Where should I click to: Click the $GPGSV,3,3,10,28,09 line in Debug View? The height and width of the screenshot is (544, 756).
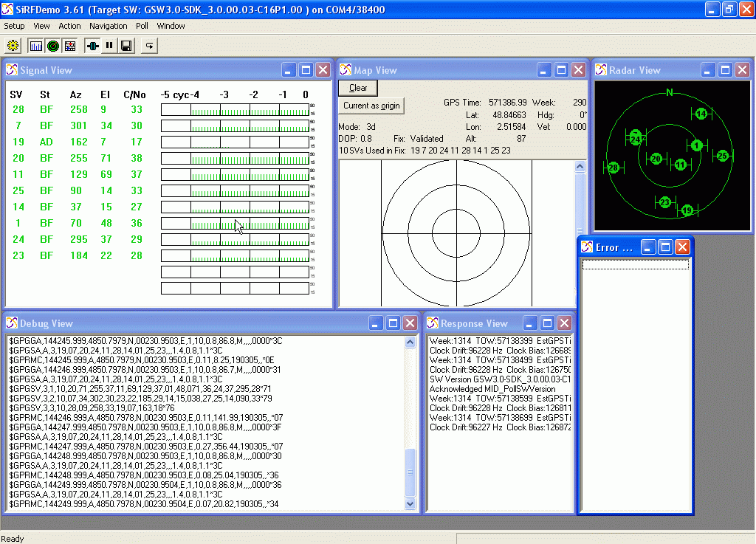pyautogui.click(x=92, y=408)
